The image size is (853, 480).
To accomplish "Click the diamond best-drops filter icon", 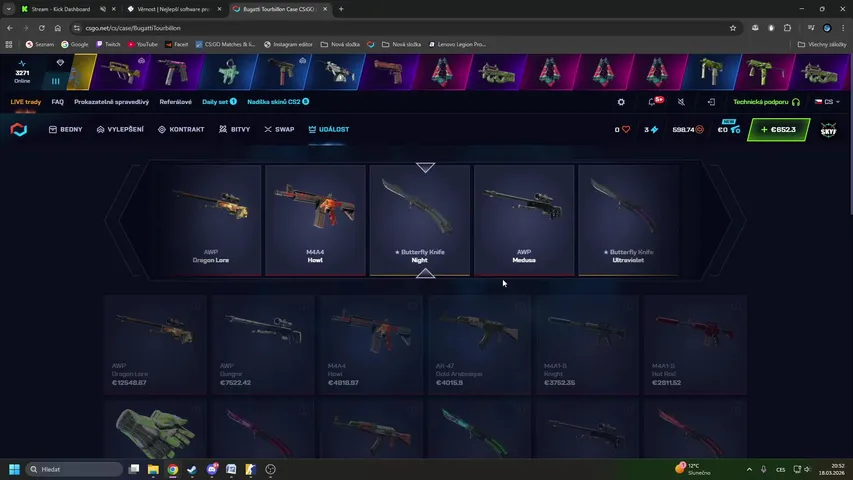I will [x=60, y=63].
